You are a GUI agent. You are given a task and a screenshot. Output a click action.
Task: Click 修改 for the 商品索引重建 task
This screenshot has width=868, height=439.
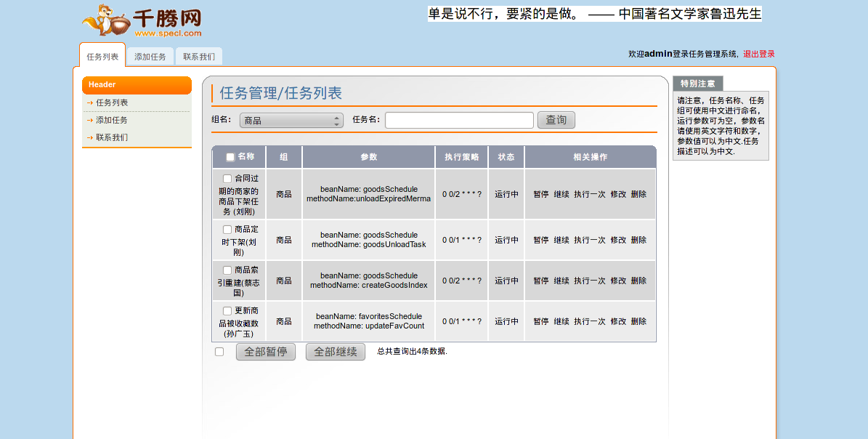pos(618,281)
